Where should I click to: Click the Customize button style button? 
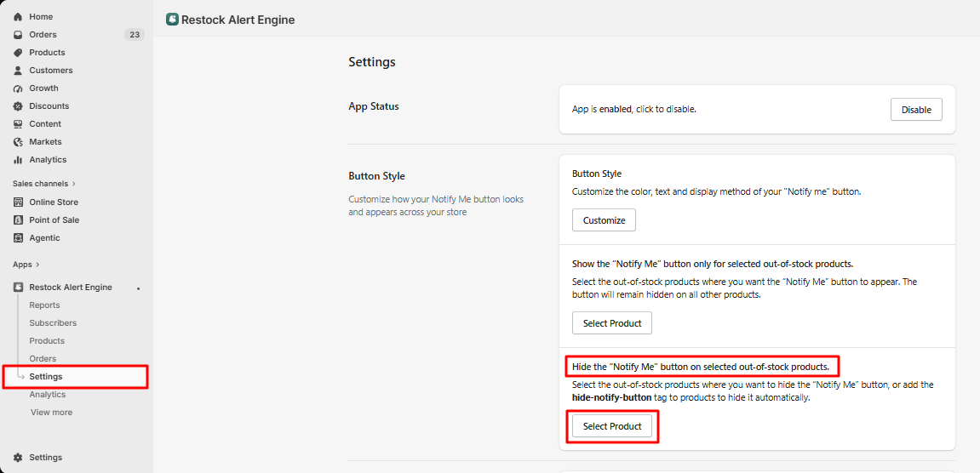604,220
